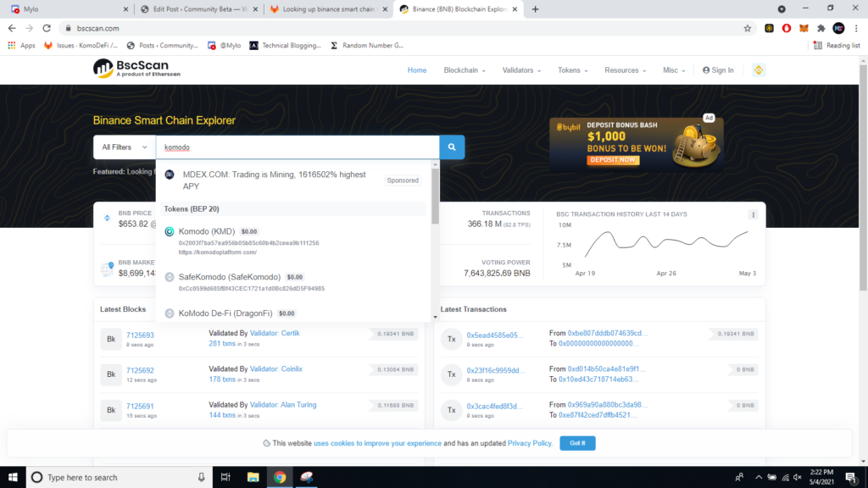Bookmark this page with the star icon

pos(748,28)
